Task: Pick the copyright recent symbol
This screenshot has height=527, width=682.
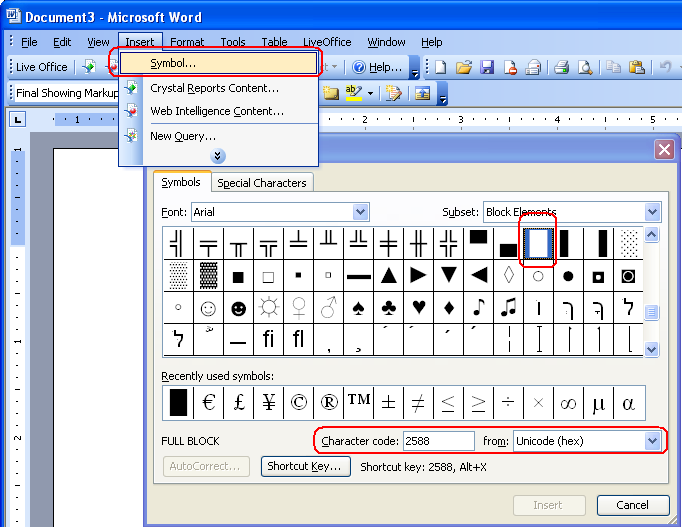Action: pyautogui.click(x=298, y=403)
